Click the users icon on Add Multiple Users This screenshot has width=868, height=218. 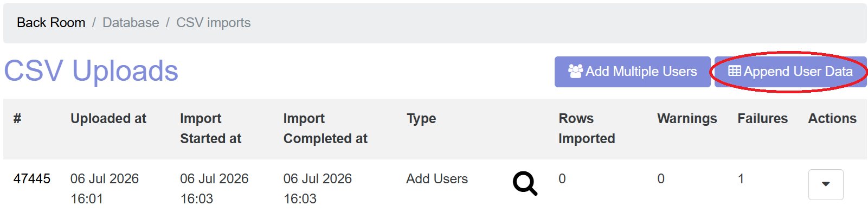coord(575,71)
